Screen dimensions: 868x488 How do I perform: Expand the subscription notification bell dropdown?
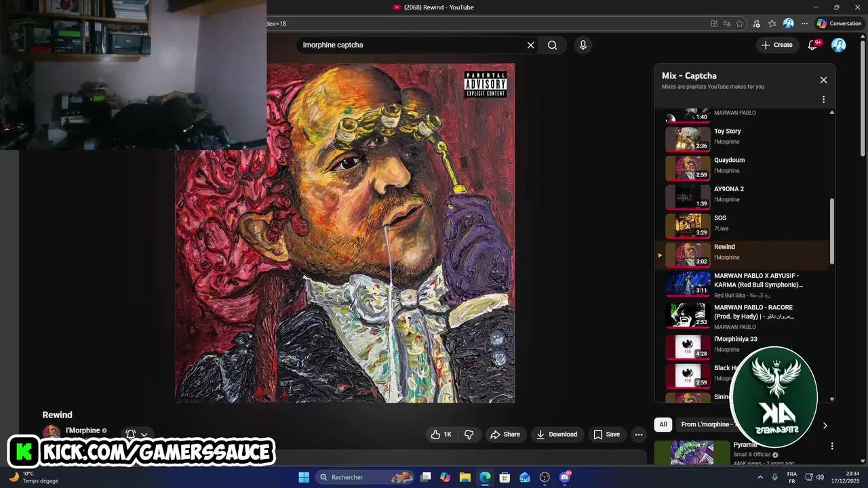[x=136, y=434]
